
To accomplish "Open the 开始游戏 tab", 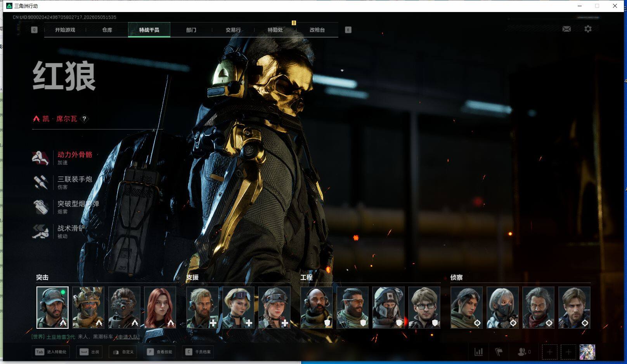I will [x=65, y=30].
